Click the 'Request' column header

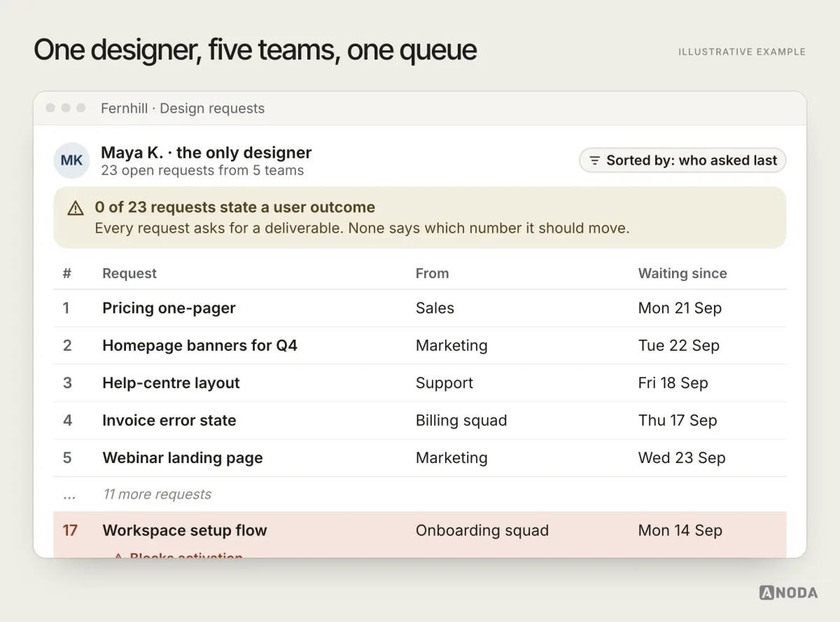129,273
